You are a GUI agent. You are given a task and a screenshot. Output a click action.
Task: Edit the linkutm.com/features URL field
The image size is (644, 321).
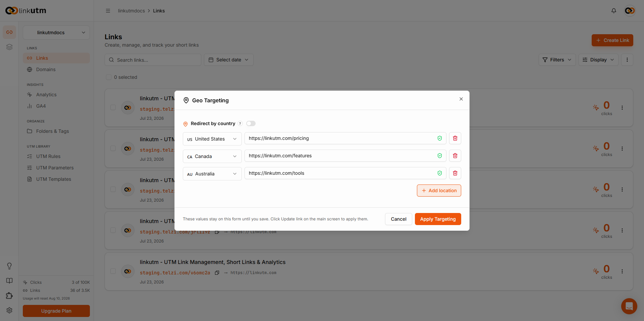click(345, 156)
